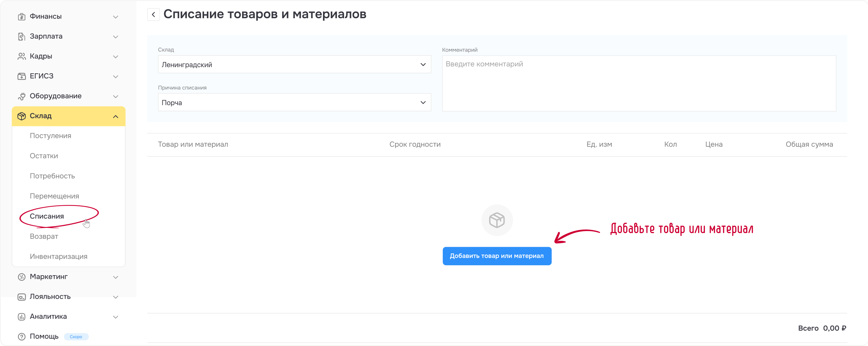Click the Лояльность card icon
Viewport: 868px width, 346px height.
[22, 297]
